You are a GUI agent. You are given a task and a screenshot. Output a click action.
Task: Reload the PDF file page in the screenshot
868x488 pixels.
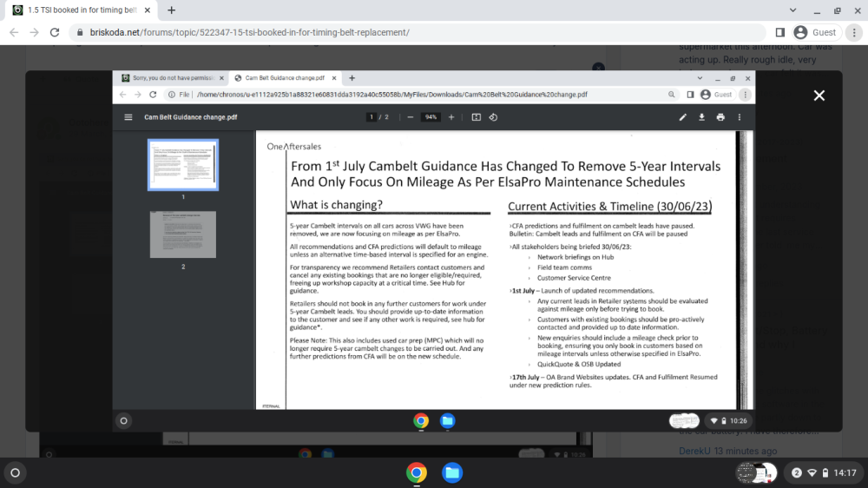point(153,95)
